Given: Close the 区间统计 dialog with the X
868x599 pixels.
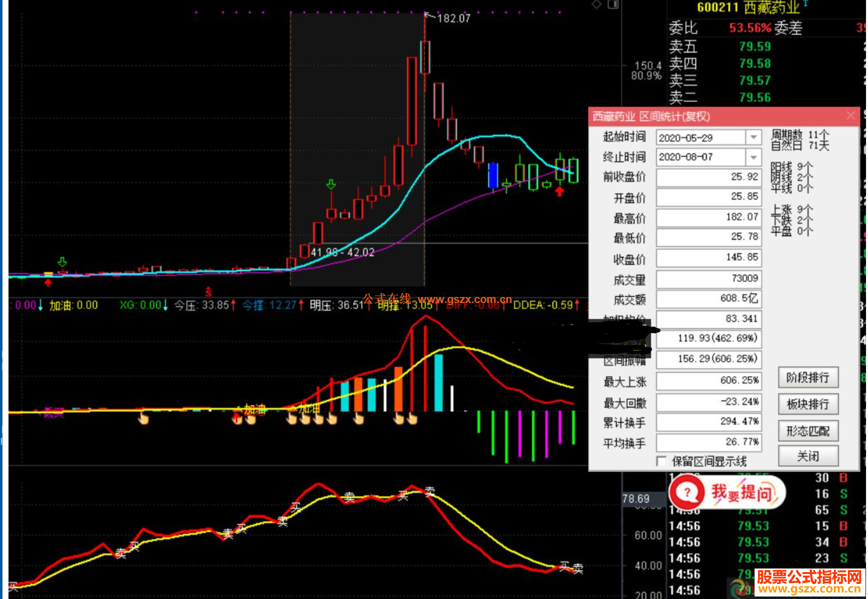Looking at the screenshot, I should tap(851, 116).
